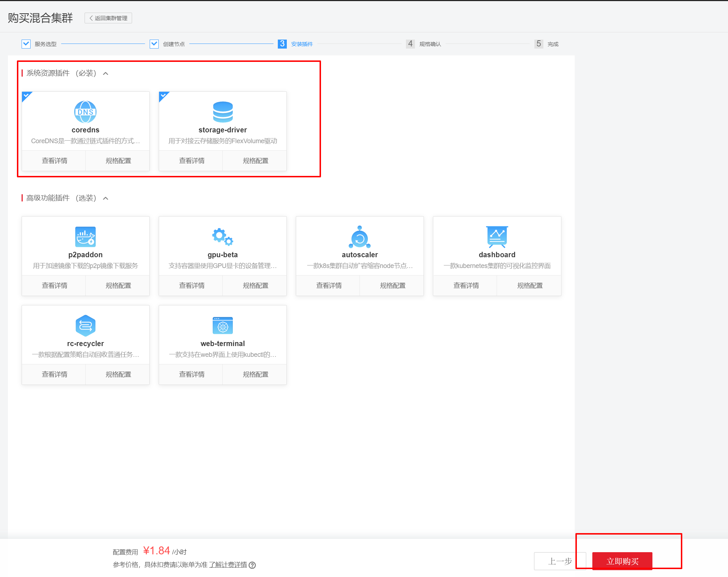Select the p2paddon plugin icon
The width and height of the screenshot is (728, 577).
85,237
